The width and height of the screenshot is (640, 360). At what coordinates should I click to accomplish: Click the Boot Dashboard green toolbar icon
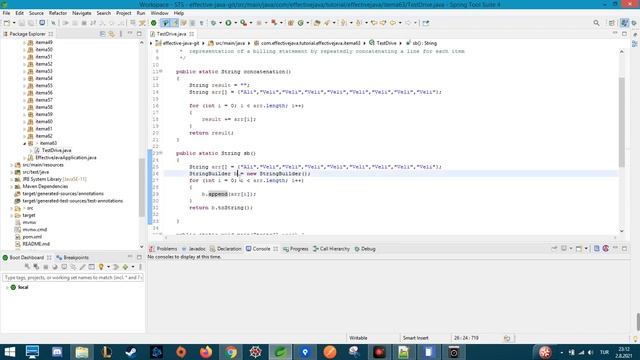(153, 23)
